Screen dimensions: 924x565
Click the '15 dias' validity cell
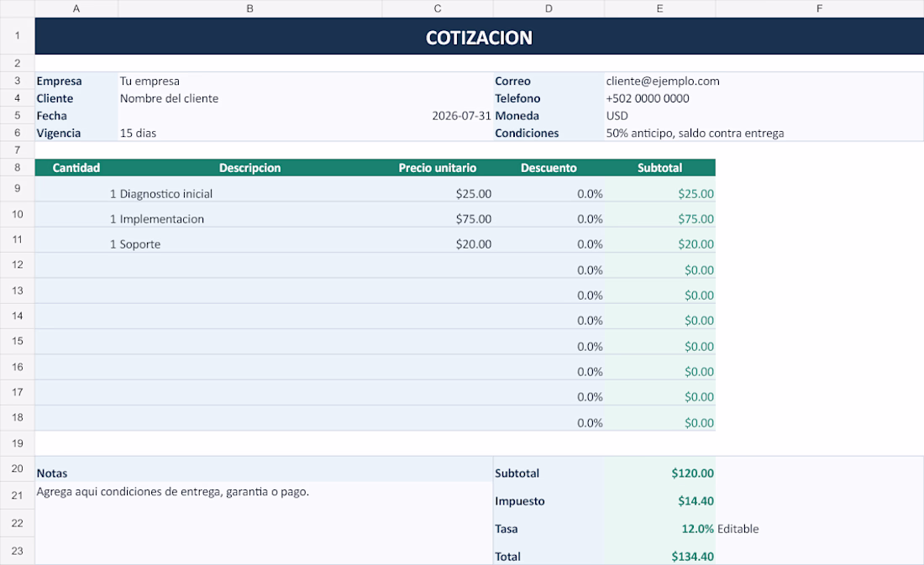pos(249,133)
